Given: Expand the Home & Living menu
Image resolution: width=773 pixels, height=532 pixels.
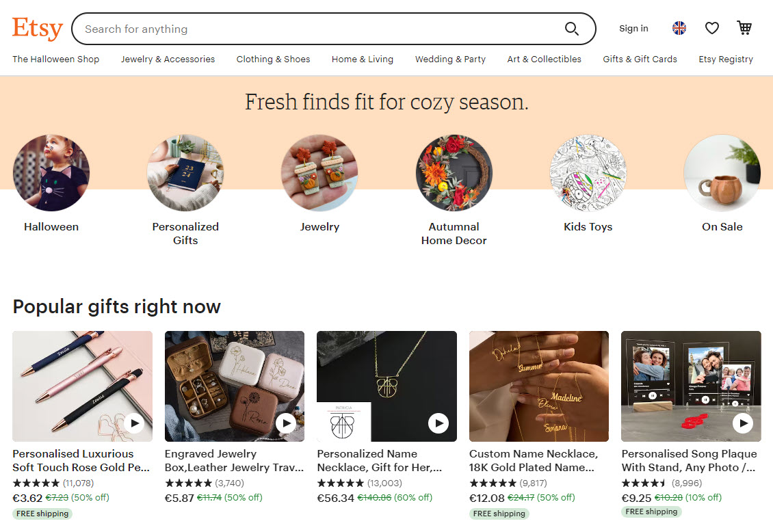Looking at the screenshot, I should (362, 59).
